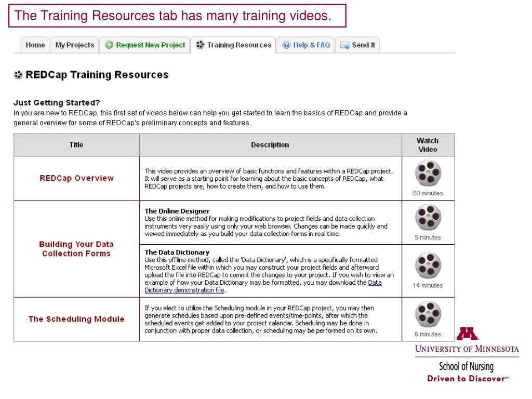Click the Watch Video column header
The height and width of the screenshot is (399, 532).
[428, 145]
